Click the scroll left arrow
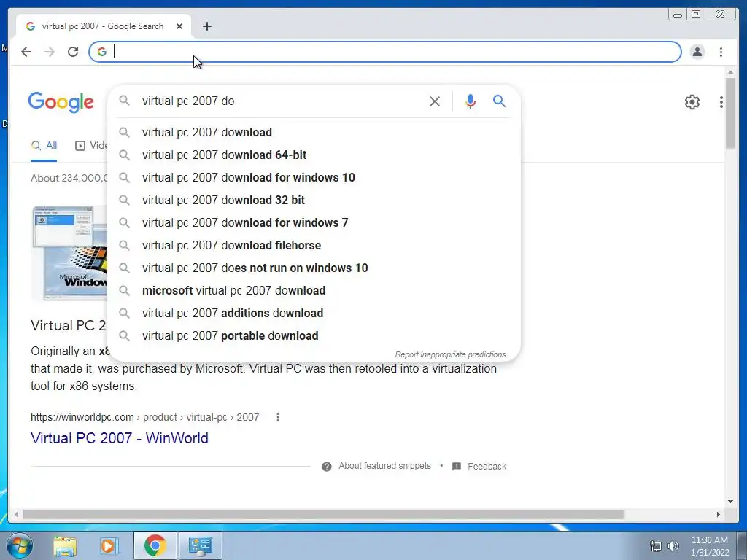 [x=16, y=514]
